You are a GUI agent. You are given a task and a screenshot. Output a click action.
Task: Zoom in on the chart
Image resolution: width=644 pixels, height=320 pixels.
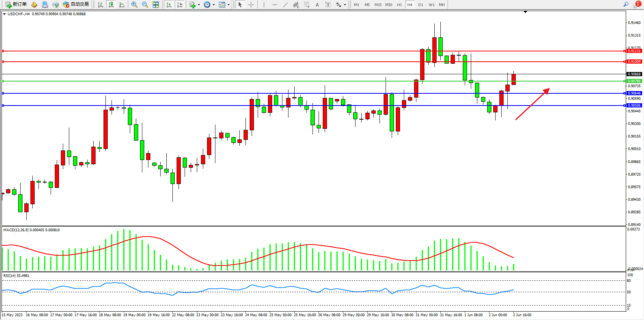point(134,5)
